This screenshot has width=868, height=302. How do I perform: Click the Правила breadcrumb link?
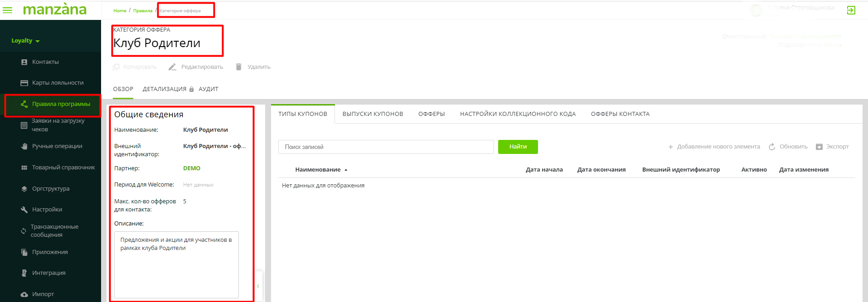click(x=143, y=10)
